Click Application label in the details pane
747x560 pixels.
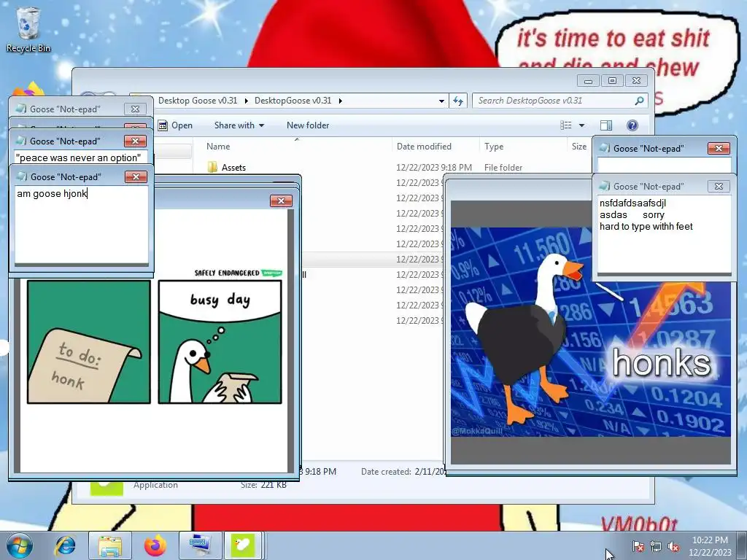[x=155, y=485]
